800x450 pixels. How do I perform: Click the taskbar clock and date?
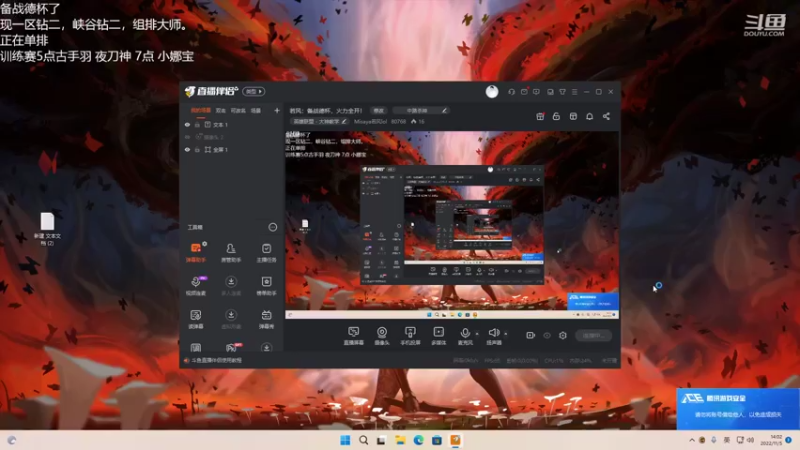[x=770, y=440]
